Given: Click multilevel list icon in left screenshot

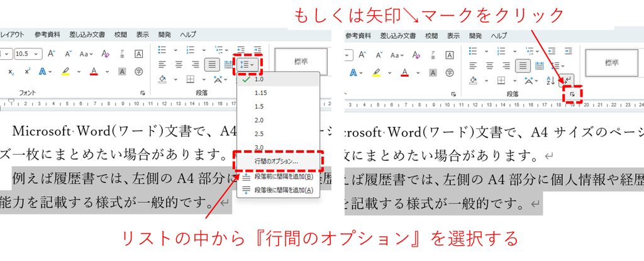Looking at the screenshot, I should tap(218, 50).
